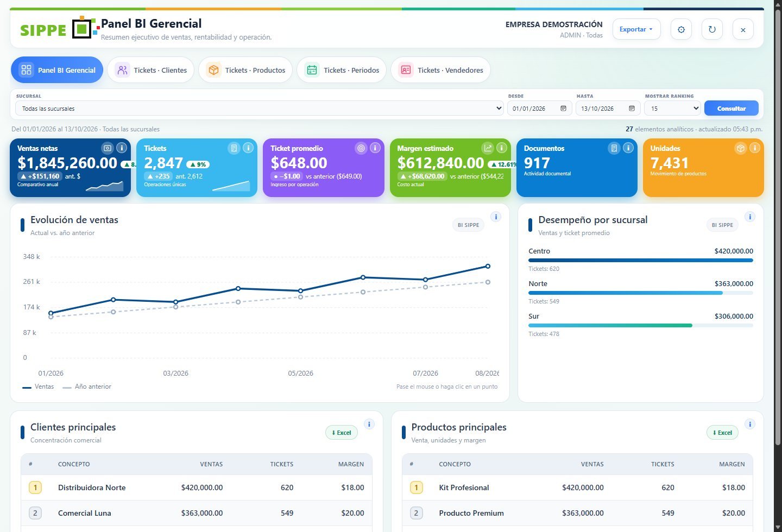Open info icon on Margen estimado card

pos(502,148)
